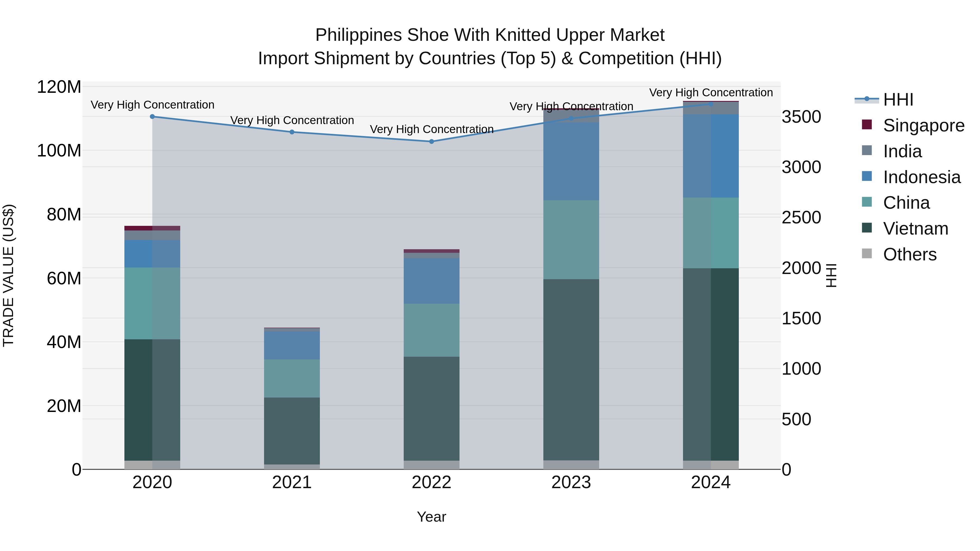Click the 500 HHI axis tick label

[x=797, y=419]
